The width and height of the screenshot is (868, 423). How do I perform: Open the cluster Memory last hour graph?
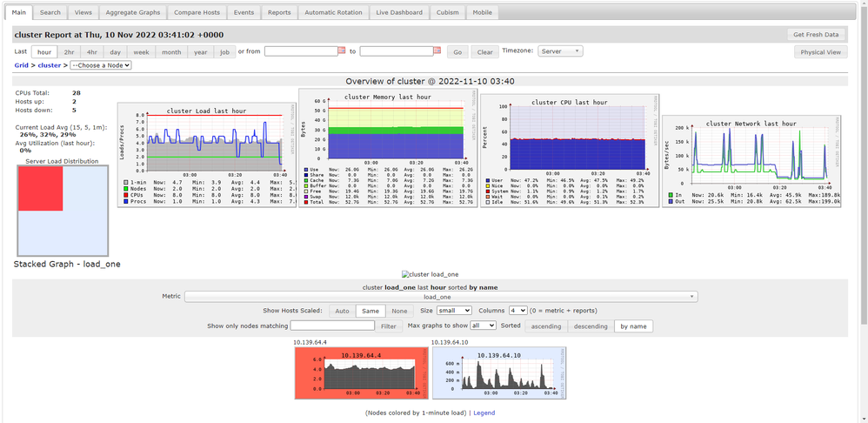(388, 148)
